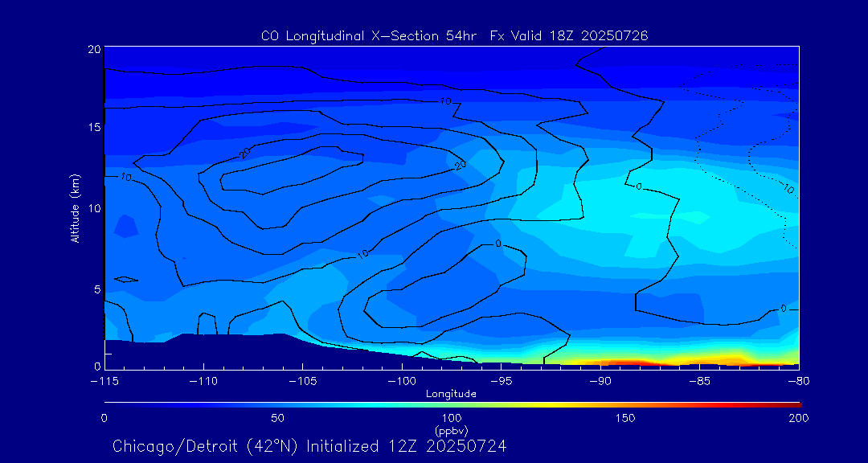The height and width of the screenshot is (463, 868).
Task: Click the colorbar's 100 value label
Action: 451,418
